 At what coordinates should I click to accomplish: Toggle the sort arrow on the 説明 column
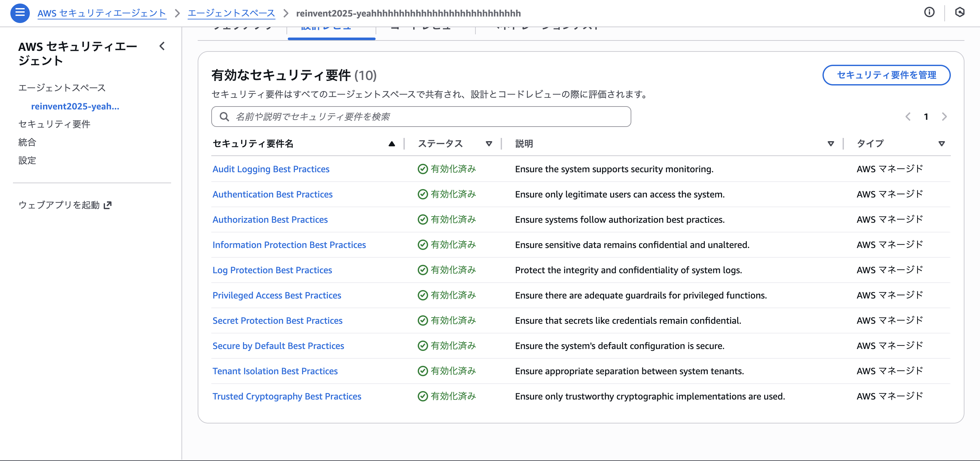point(831,144)
